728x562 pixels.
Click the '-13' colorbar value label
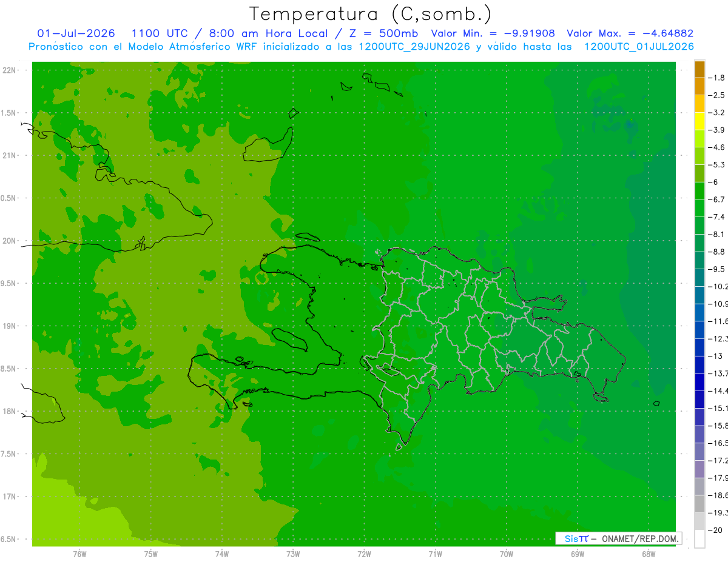[x=715, y=356]
